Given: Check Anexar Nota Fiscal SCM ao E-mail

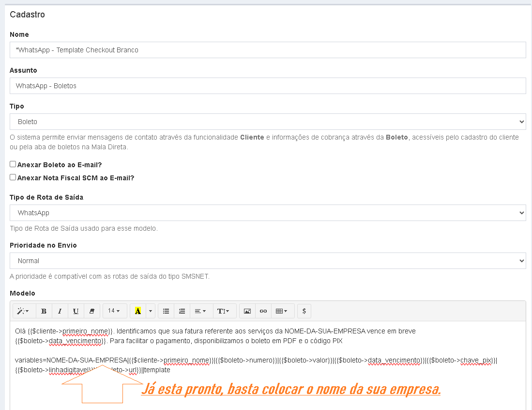Looking at the screenshot, I should coord(13,177).
